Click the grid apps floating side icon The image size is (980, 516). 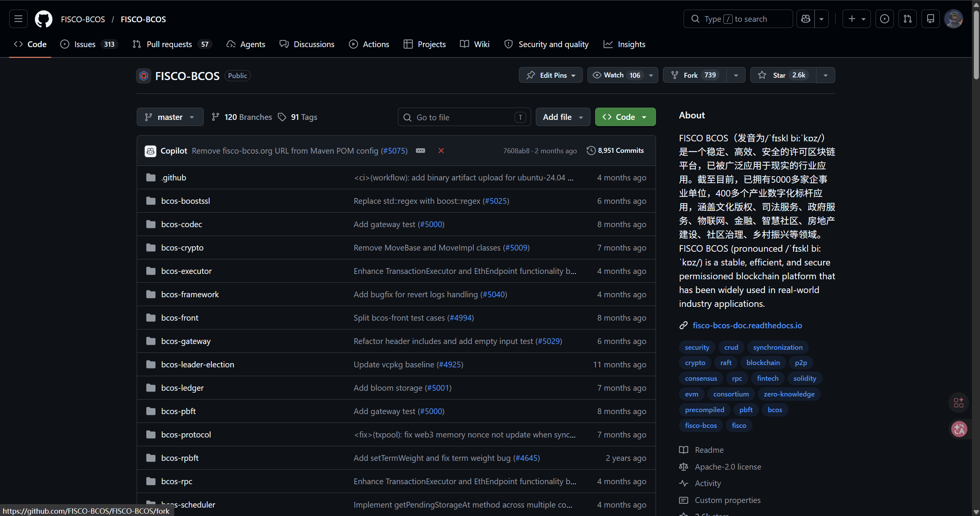[x=959, y=403]
